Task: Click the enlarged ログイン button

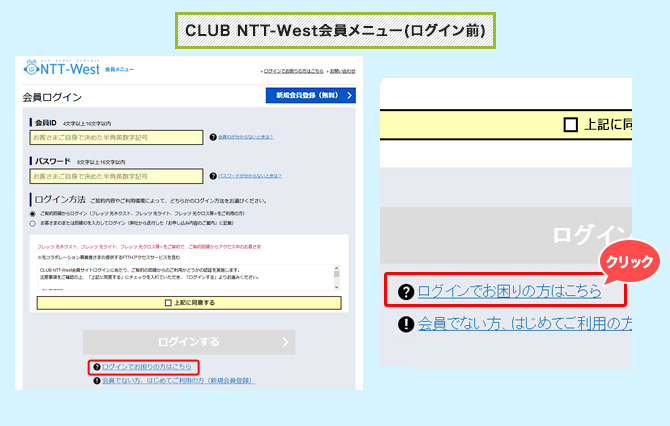Action: 506,235
